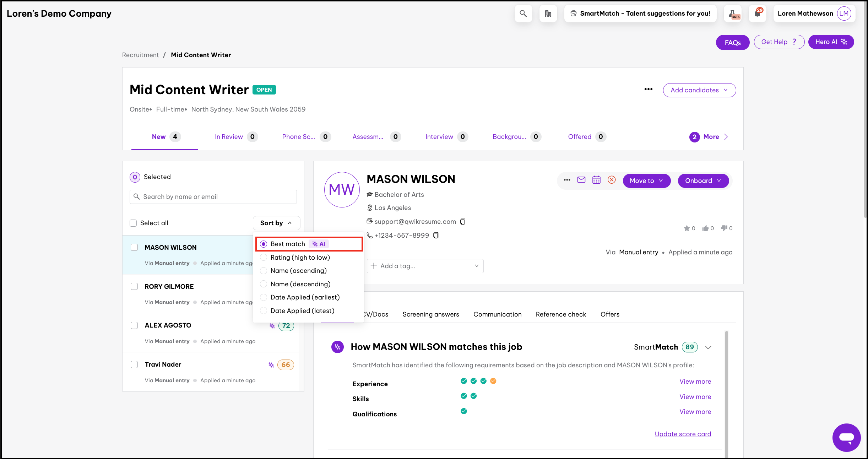Click the search by name or email field
Viewport: 868px width, 459px height.
[213, 197]
